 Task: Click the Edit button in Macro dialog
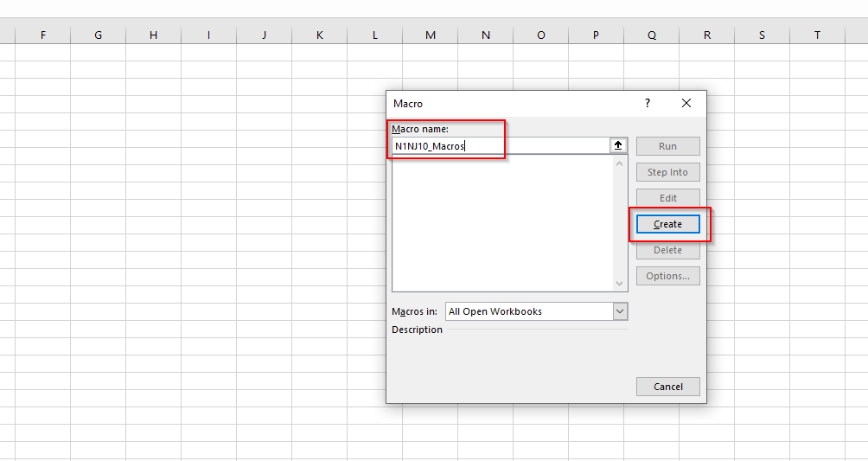coord(667,198)
